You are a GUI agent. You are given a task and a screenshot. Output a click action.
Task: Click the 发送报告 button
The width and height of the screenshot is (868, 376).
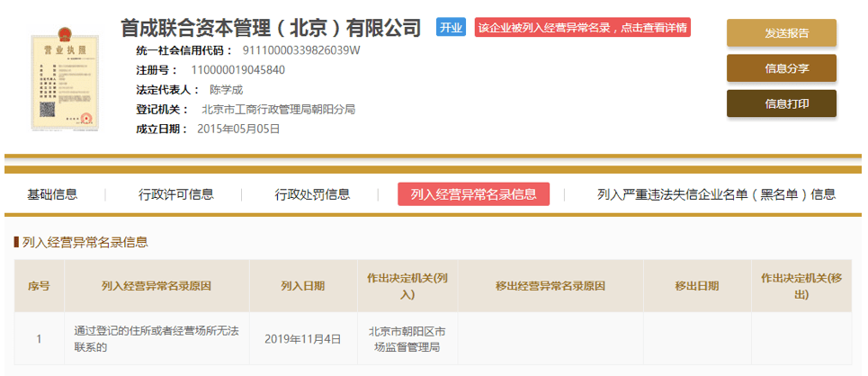pos(781,33)
